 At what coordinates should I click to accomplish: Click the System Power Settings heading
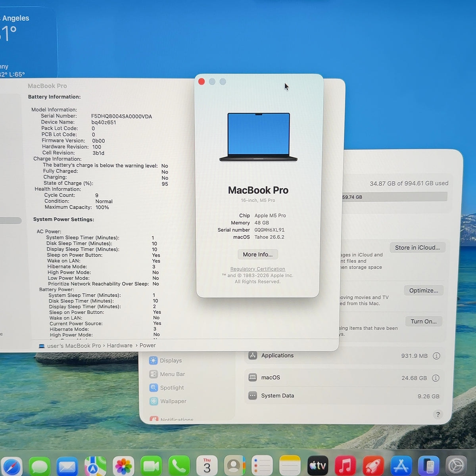tap(63, 219)
